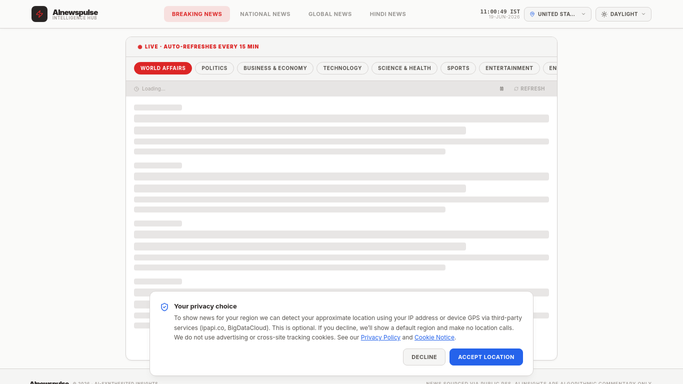Click the location pin icon next to United States

[532, 14]
